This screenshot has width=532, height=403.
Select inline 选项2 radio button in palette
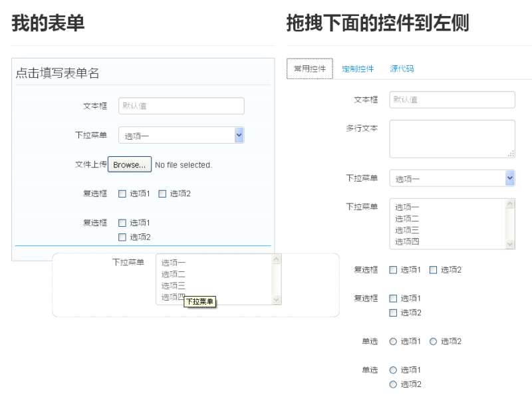point(433,342)
